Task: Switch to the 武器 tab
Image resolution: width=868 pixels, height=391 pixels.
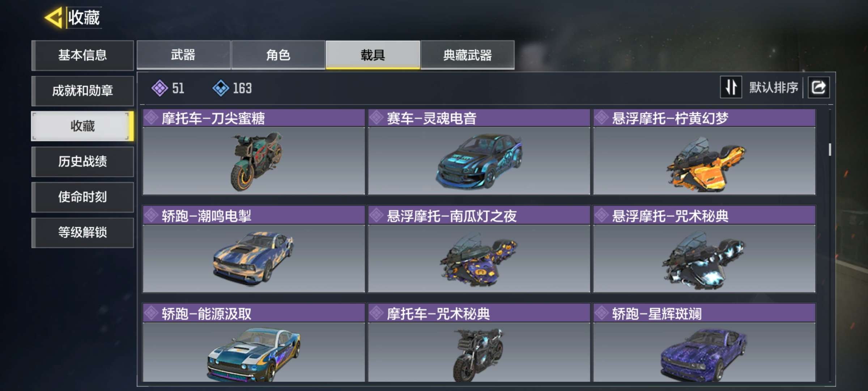Action: pos(183,55)
